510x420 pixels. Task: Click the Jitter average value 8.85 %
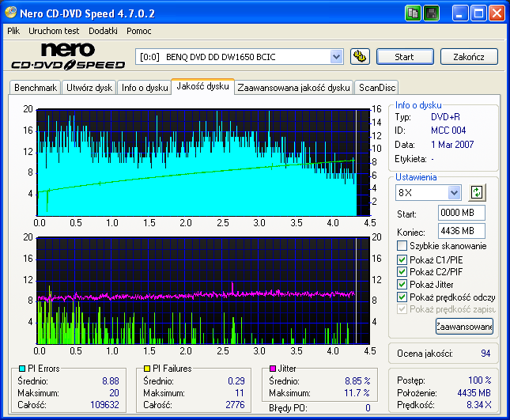(x=357, y=381)
